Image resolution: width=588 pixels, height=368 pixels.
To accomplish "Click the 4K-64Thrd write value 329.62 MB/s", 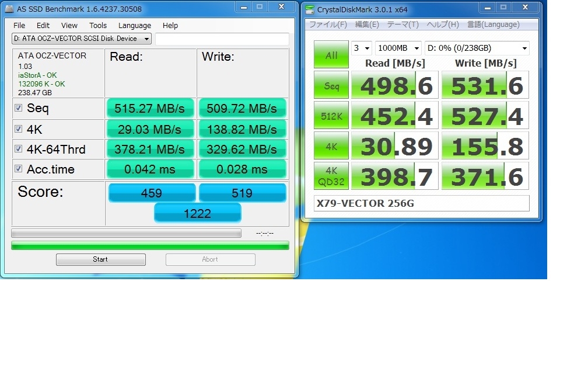I will point(242,149).
